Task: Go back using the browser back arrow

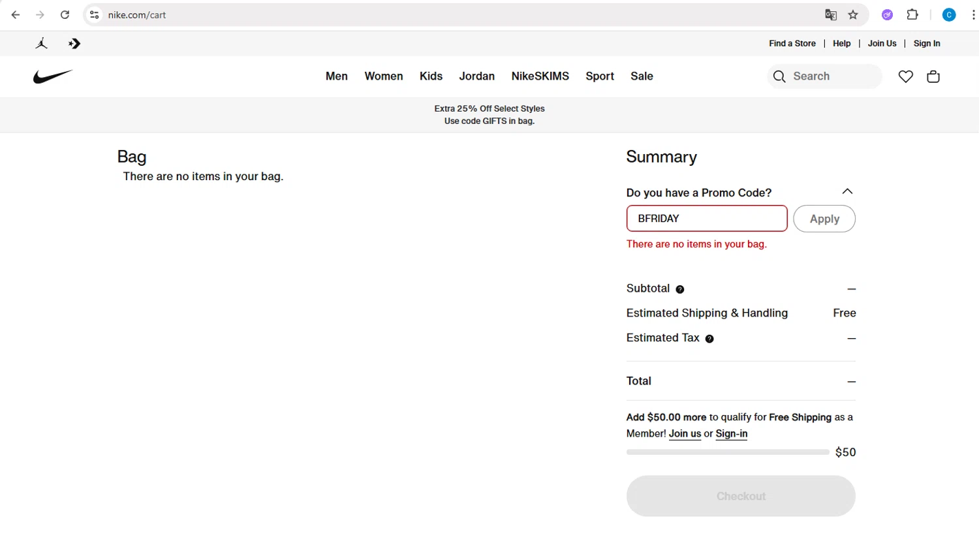Action: pos(16,14)
